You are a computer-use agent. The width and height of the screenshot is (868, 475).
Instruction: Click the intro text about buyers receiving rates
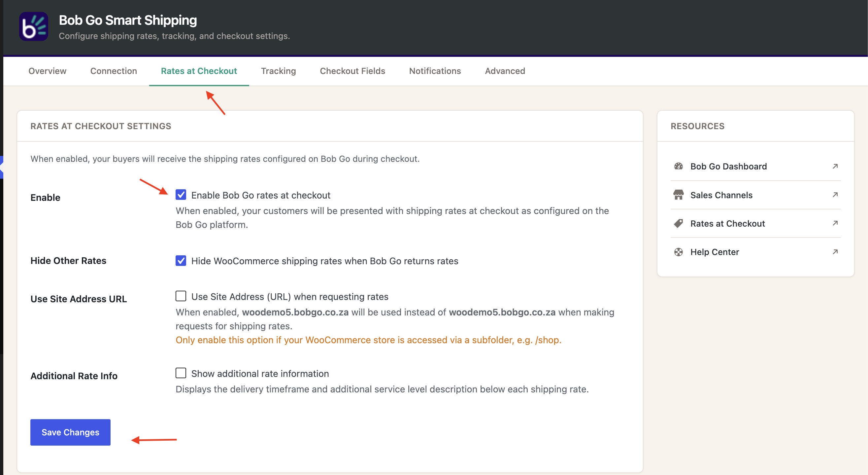[x=225, y=159]
